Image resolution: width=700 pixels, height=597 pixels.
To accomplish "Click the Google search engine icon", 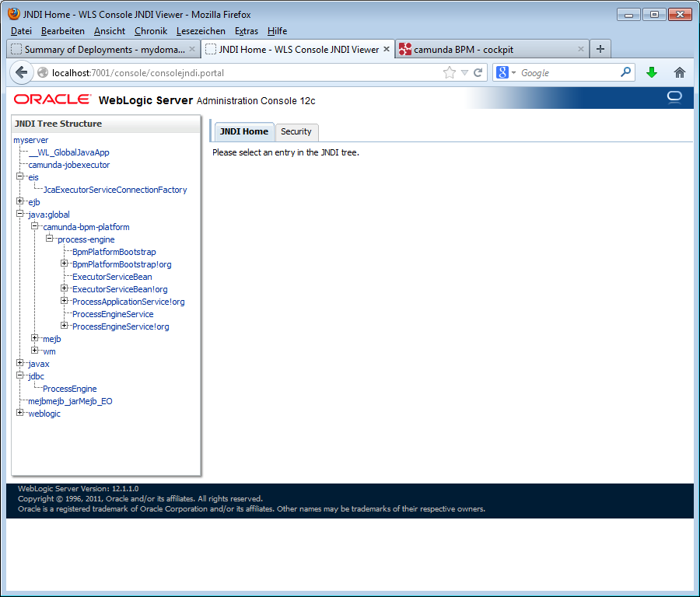I will pos(502,72).
